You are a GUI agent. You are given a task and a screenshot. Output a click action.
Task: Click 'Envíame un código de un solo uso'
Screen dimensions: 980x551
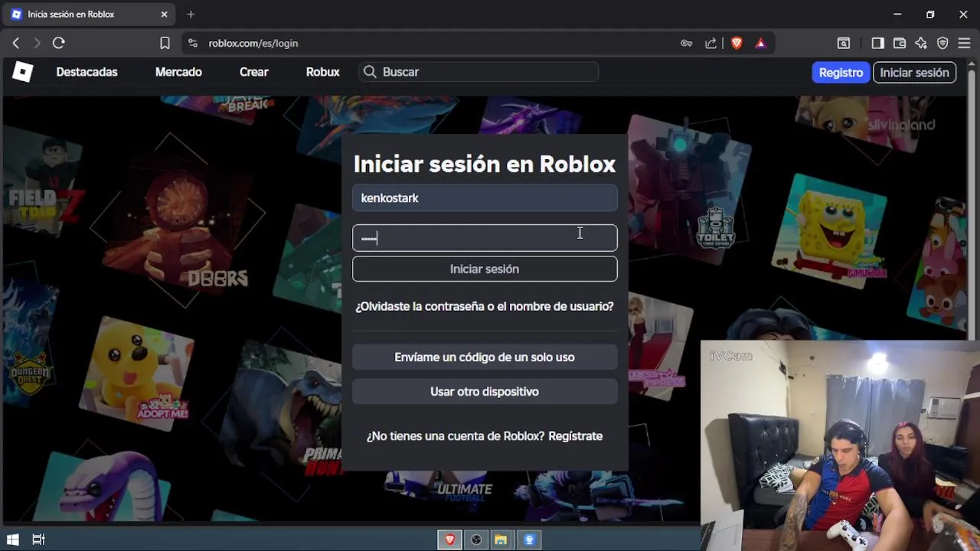point(485,357)
